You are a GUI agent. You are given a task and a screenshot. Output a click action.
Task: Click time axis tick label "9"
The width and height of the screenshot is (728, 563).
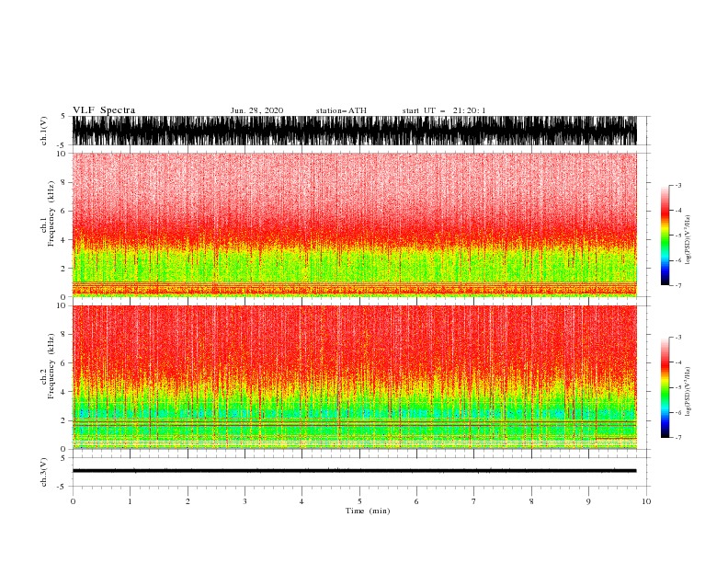[588, 501]
